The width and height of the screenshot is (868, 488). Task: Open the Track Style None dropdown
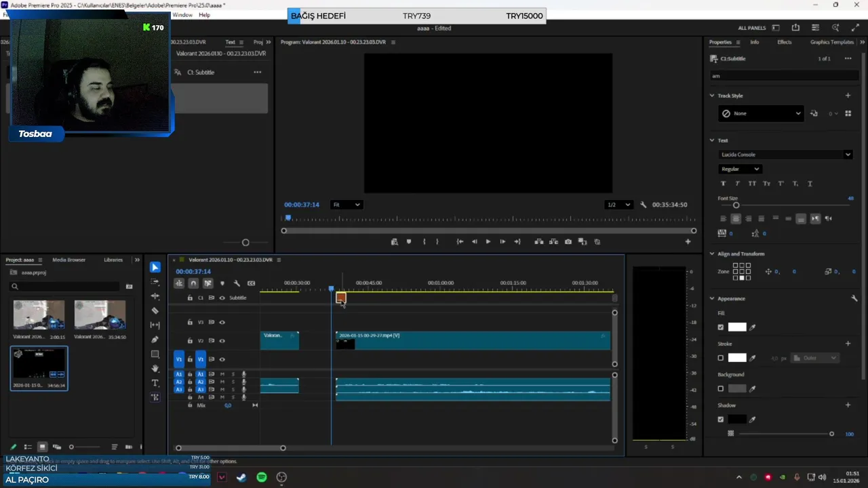click(761, 114)
